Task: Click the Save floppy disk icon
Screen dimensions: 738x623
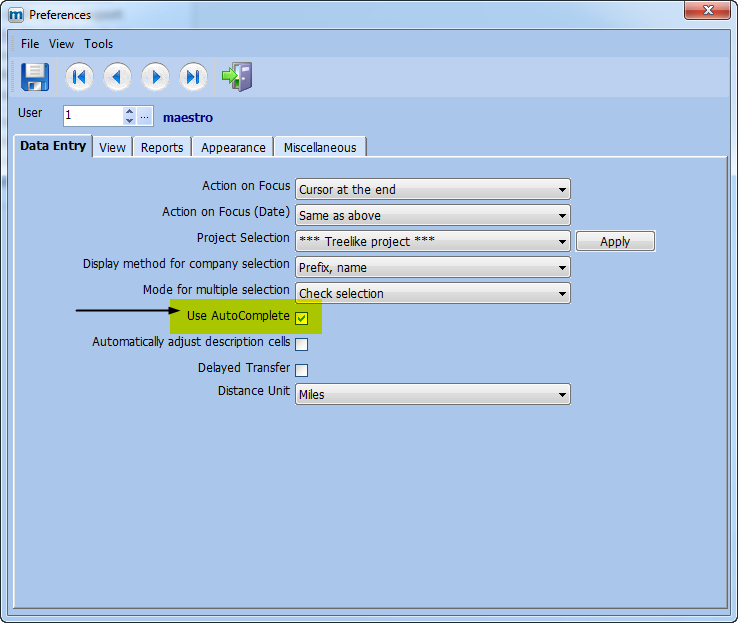Action: (35, 77)
